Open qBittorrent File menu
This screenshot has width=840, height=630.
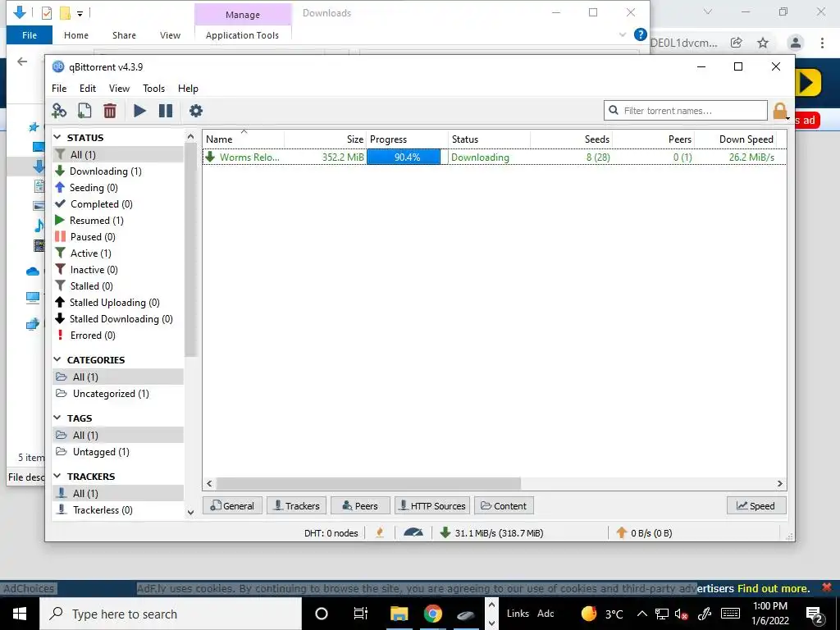pos(59,89)
